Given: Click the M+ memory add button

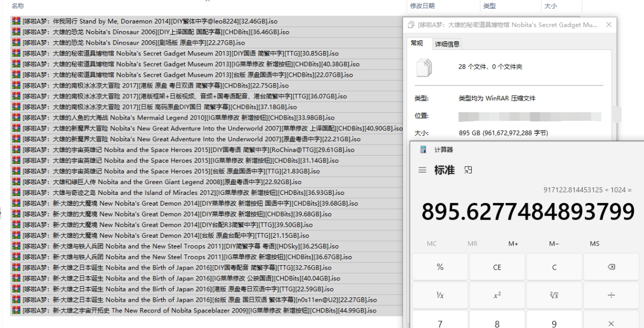Looking at the screenshot, I should [513, 244].
